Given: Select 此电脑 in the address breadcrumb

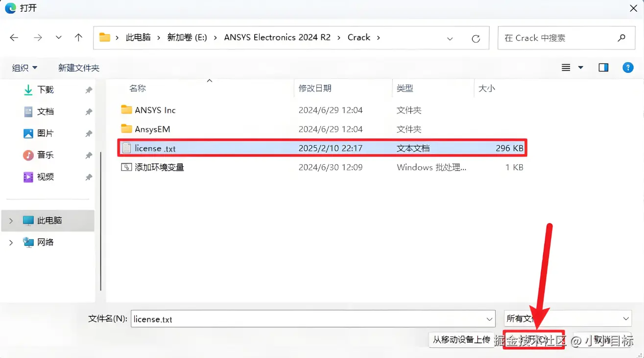Looking at the screenshot, I should point(138,38).
